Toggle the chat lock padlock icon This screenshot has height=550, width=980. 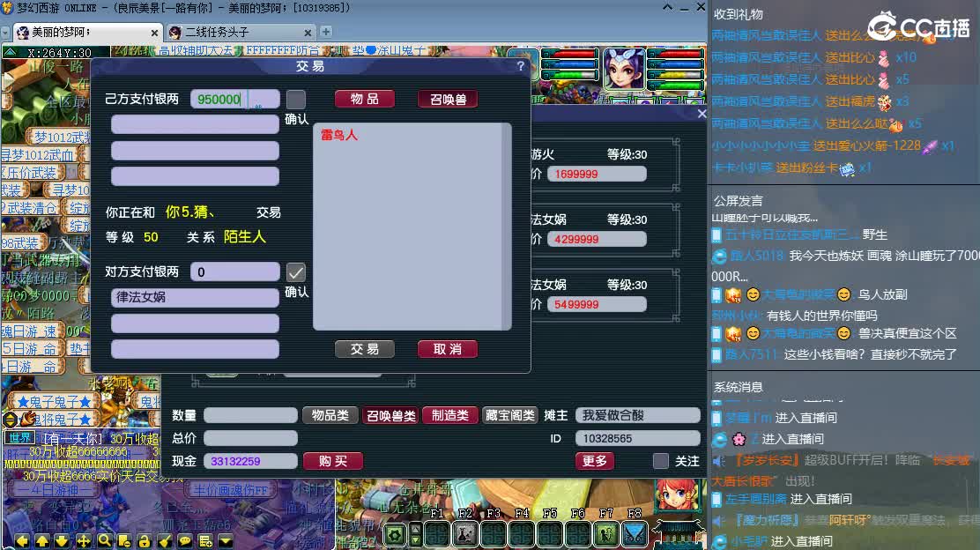145,541
